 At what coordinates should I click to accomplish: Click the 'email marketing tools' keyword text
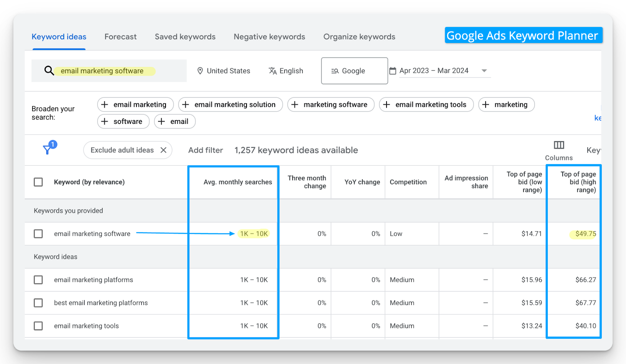[x=86, y=326]
